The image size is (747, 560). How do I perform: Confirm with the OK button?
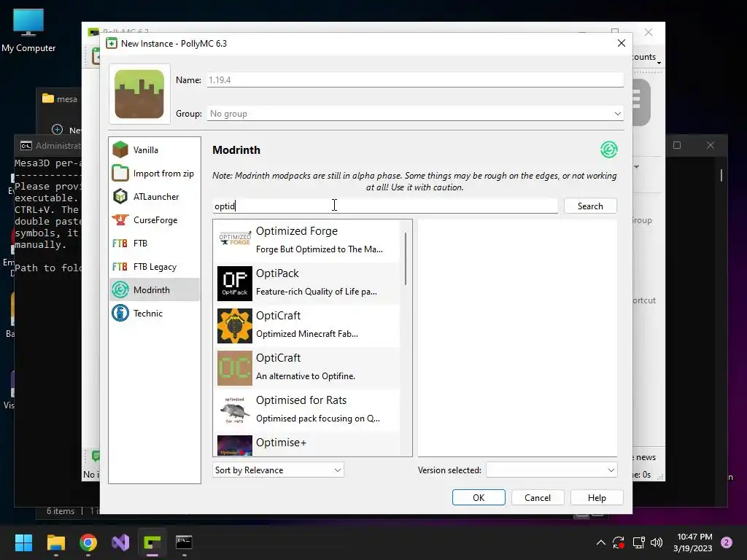[479, 497]
